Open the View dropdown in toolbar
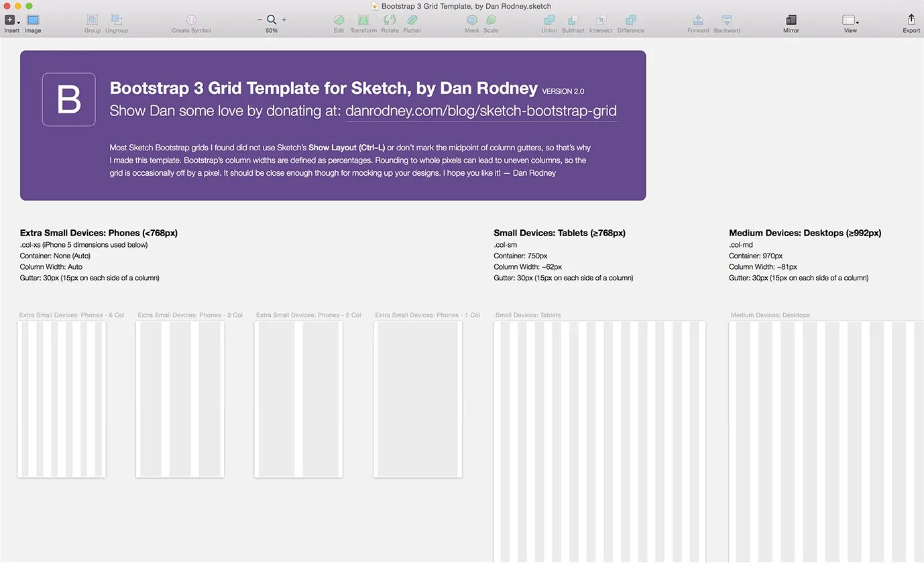The image size is (924, 563). 850,20
